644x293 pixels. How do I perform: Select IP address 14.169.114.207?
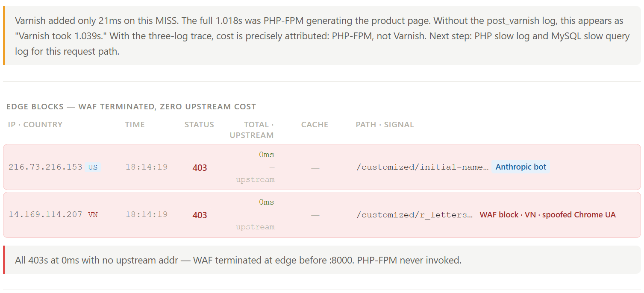45,214
